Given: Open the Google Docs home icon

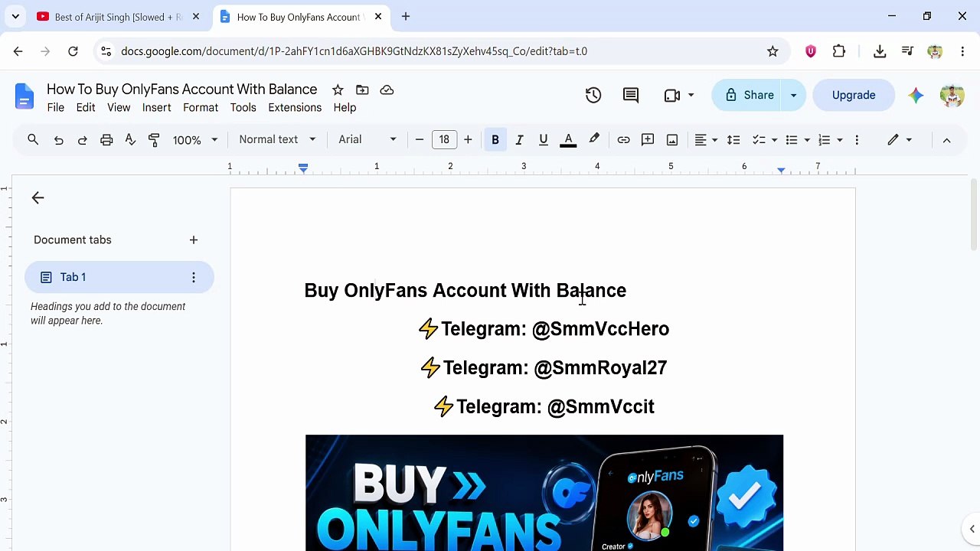Looking at the screenshot, I should click(x=24, y=97).
